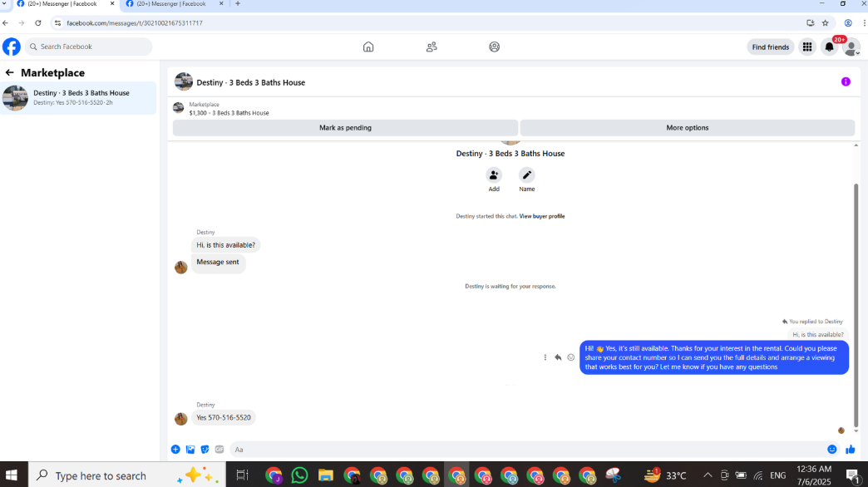Open the Windows Start menu
The image size is (868, 487).
(x=11, y=475)
